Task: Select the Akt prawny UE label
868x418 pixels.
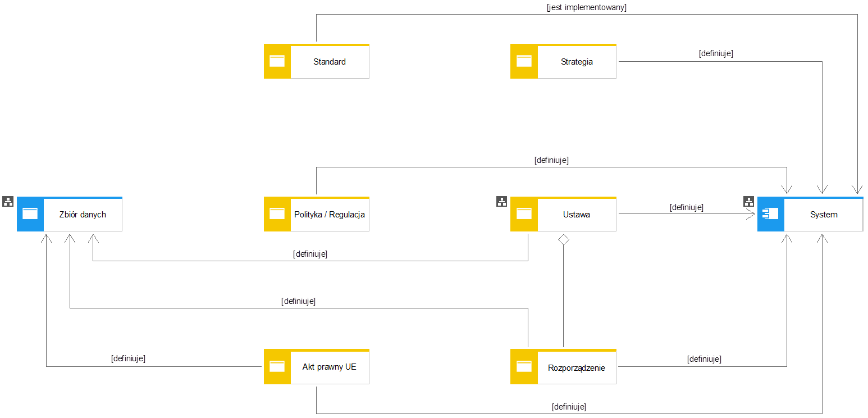Action: pos(330,367)
